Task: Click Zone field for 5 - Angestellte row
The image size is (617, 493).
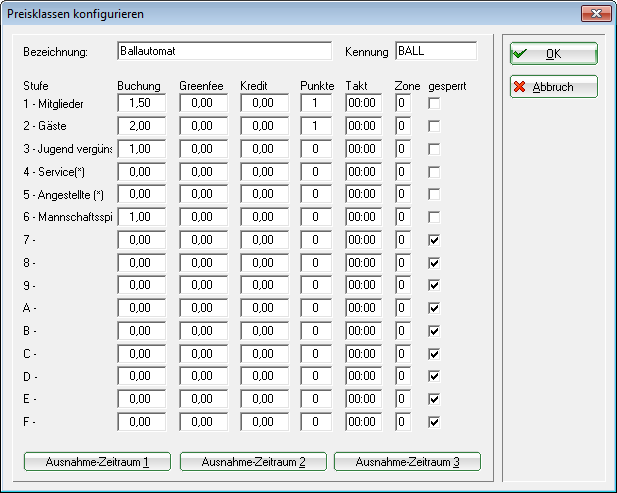Action: tap(402, 194)
